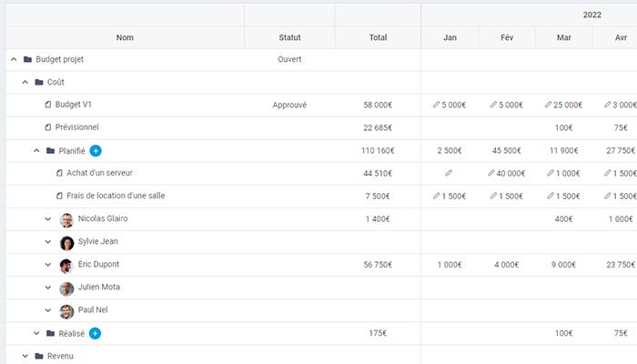The height and width of the screenshot is (364, 637).
Task: Click Budget V1 document icon
Action: click(x=48, y=105)
